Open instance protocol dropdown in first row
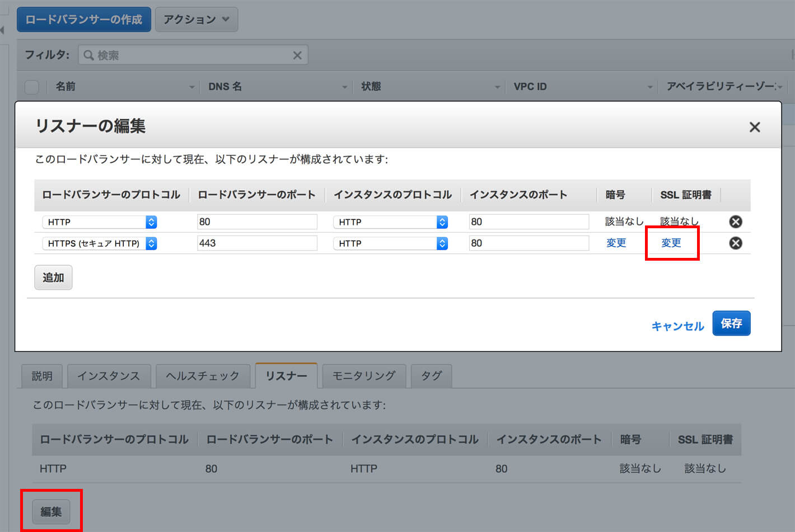This screenshot has width=795, height=532. (390, 222)
